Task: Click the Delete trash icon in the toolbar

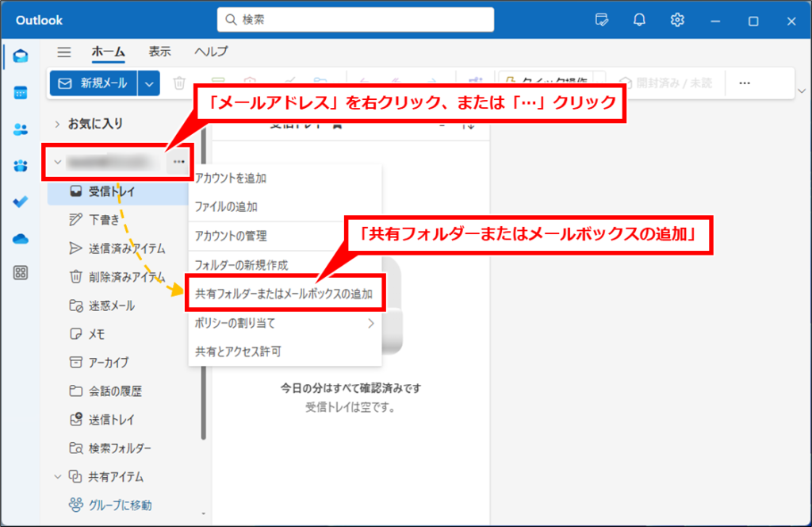Action: coord(178,83)
